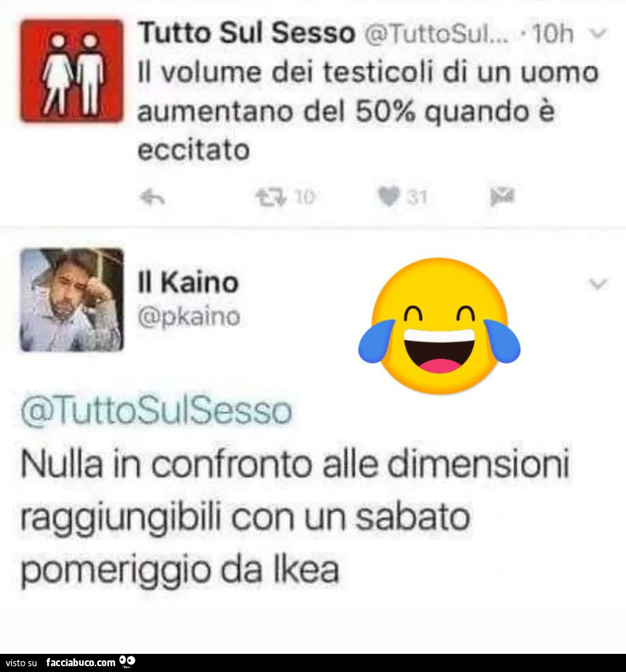Open Il Kaino profile photo
This screenshot has height=672, width=626.
tap(72, 299)
